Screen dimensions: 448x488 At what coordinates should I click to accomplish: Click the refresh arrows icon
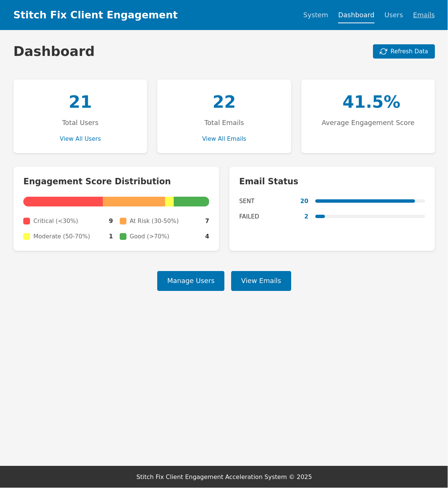pyautogui.click(x=383, y=51)
